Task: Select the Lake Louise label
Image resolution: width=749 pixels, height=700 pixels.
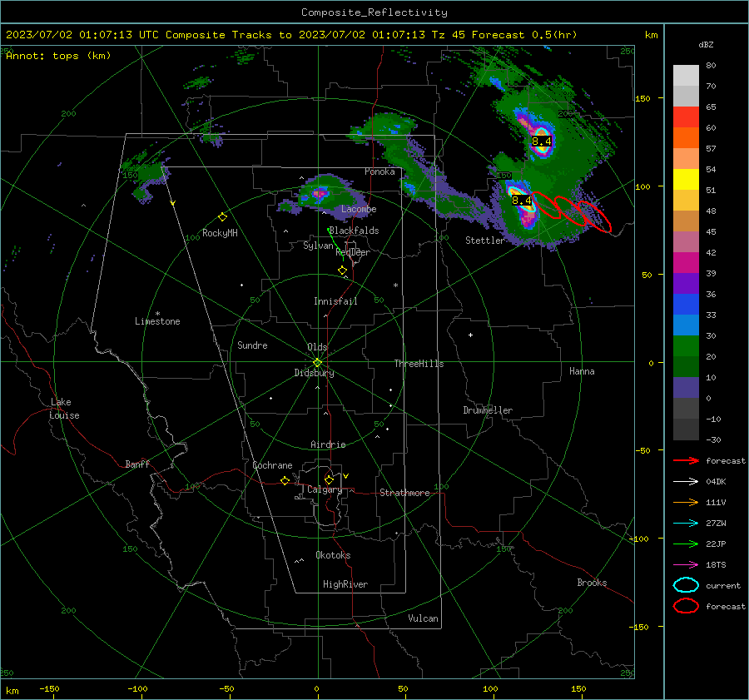Action: 64,409
